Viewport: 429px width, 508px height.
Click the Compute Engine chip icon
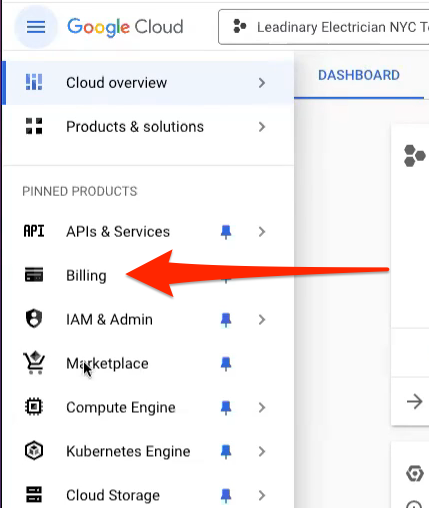point(34,407)
